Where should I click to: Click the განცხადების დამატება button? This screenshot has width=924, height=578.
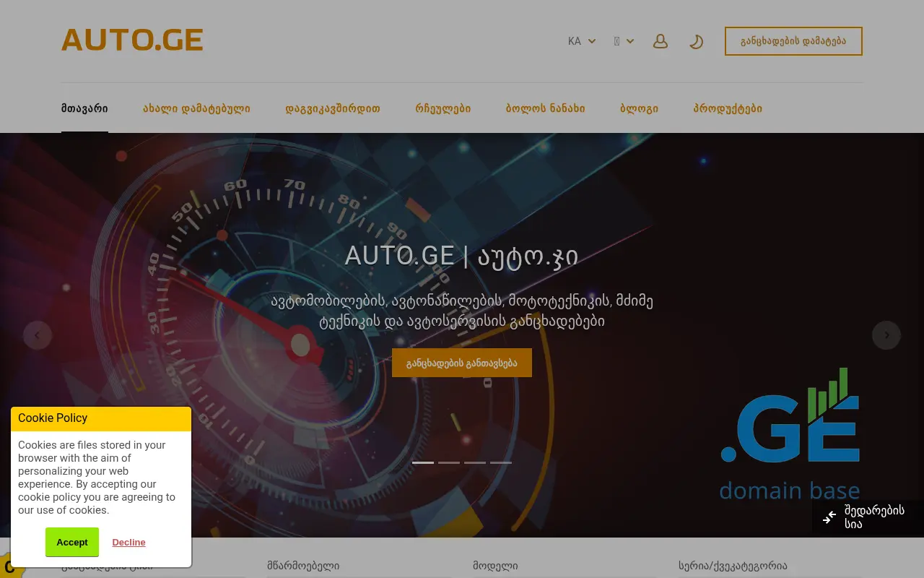tap(793, 41)
